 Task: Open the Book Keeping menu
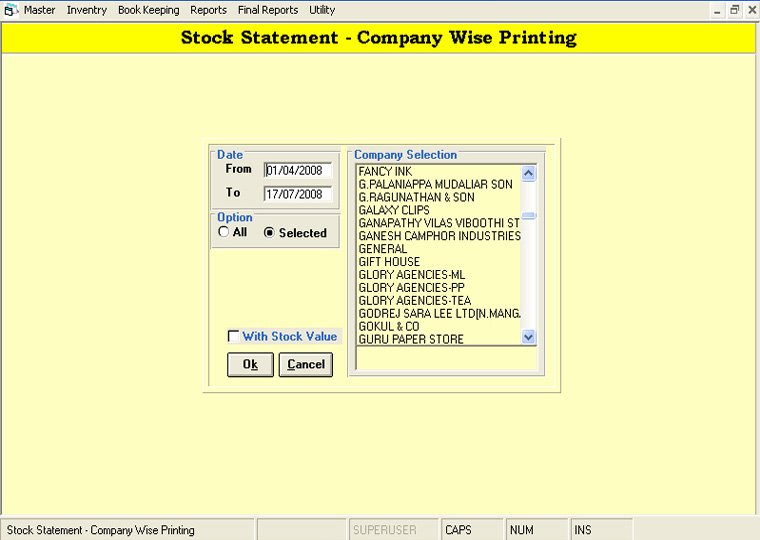click(x=148, y=10)
